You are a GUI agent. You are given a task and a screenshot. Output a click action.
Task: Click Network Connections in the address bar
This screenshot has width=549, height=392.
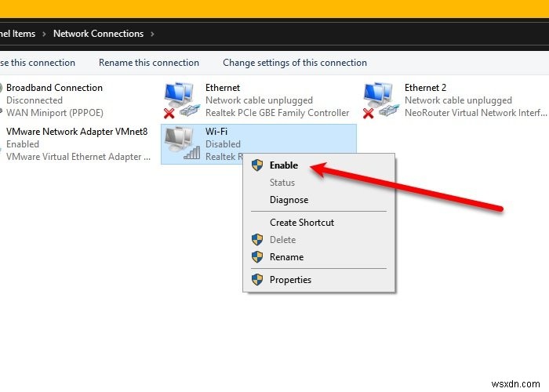(98, 34)
